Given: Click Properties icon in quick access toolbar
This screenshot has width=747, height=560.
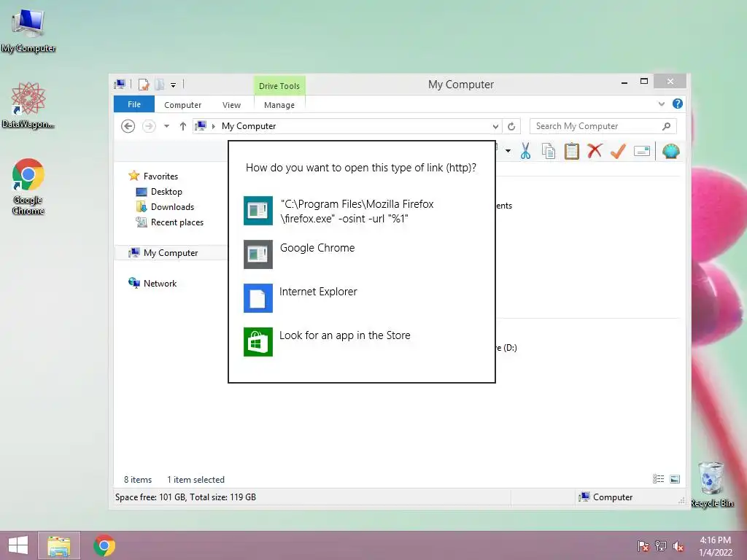Looking at the screenshot, I should (144, 85).
